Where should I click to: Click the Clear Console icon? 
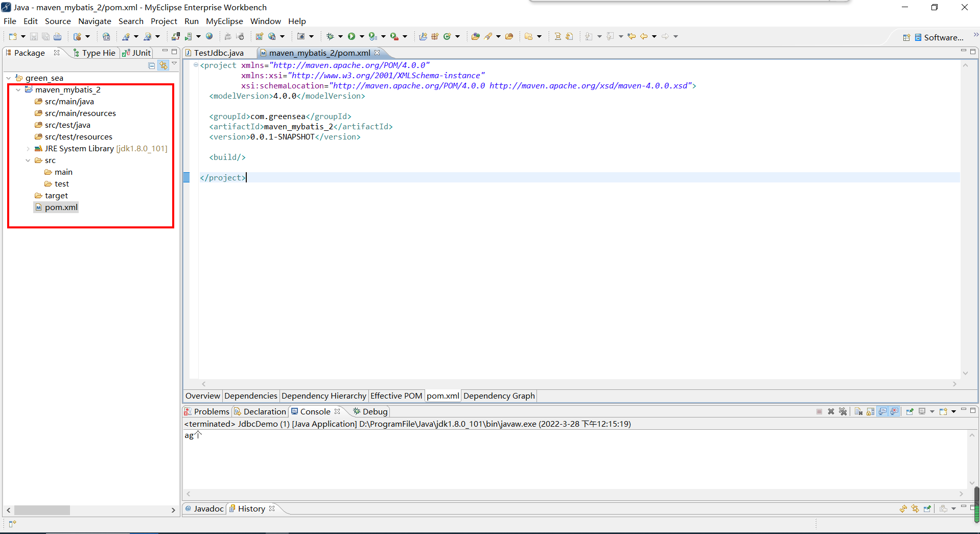pos(858,411)
